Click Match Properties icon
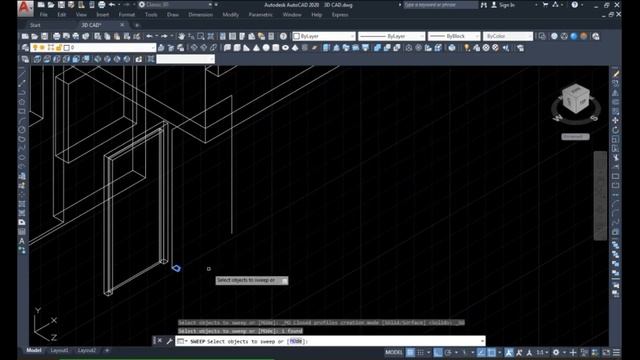This screenshot has width=640, height=360. click(137, 36)
